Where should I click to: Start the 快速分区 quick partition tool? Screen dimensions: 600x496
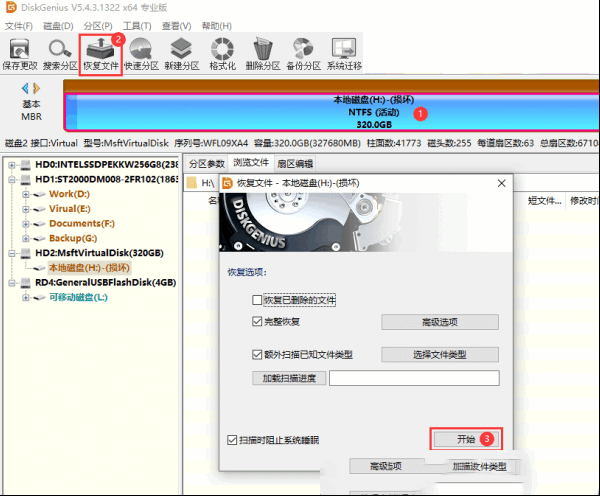click(x=141, y=54)
